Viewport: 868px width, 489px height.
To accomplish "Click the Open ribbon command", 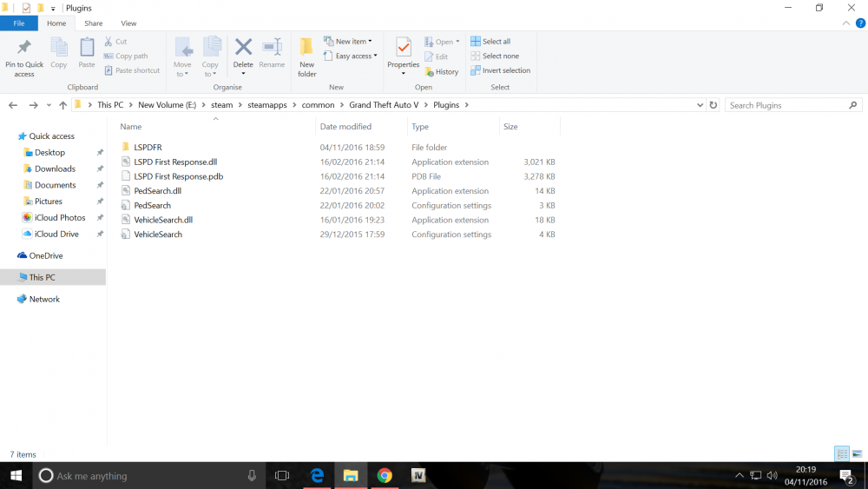I will coord(442,42).
